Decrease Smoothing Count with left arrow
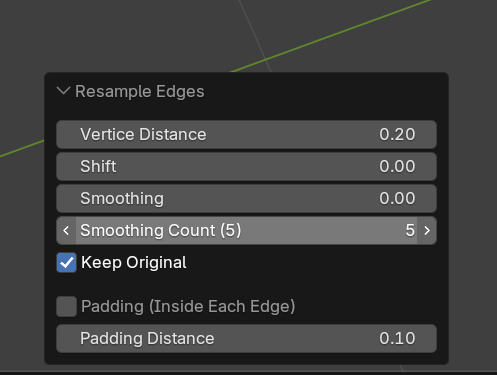This screenshot has height=375, width=497. click(66, 231)
